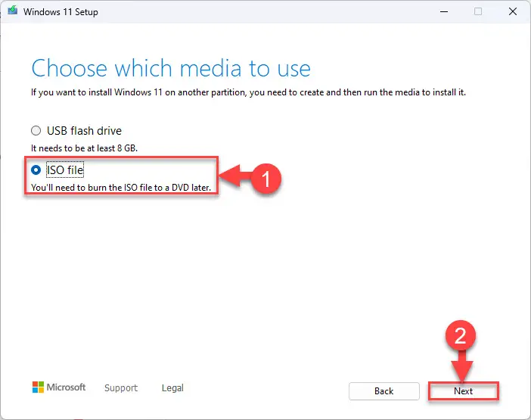
Task: Click the 'install Windows 11 on another partition' description
Action: tap(248, 92)
